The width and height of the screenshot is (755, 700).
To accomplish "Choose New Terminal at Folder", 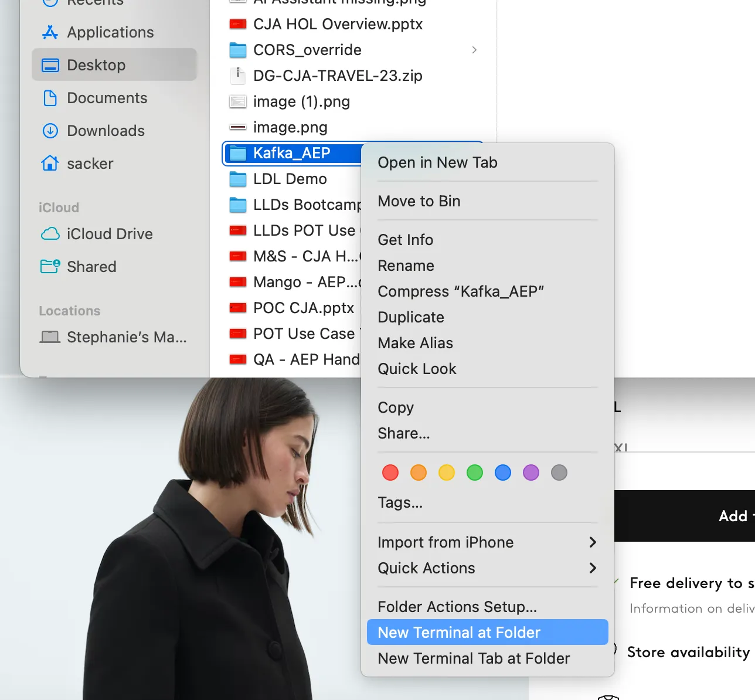I will coord(487,633).
